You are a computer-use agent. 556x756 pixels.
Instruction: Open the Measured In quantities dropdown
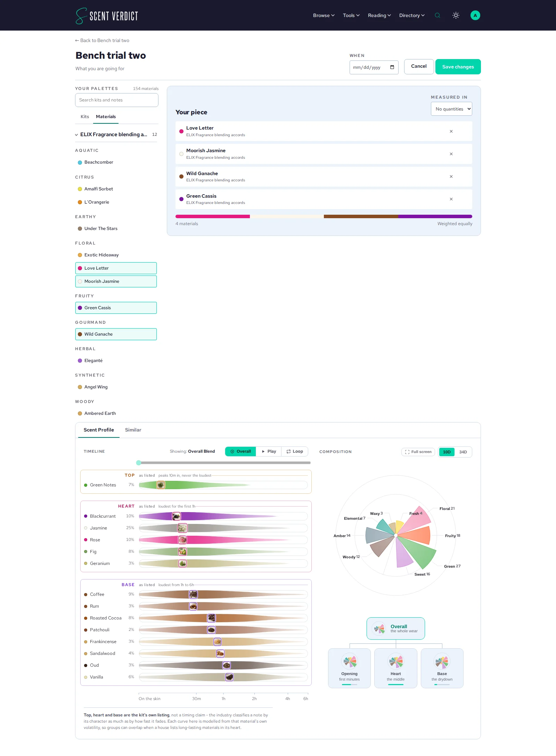point(451,109)
